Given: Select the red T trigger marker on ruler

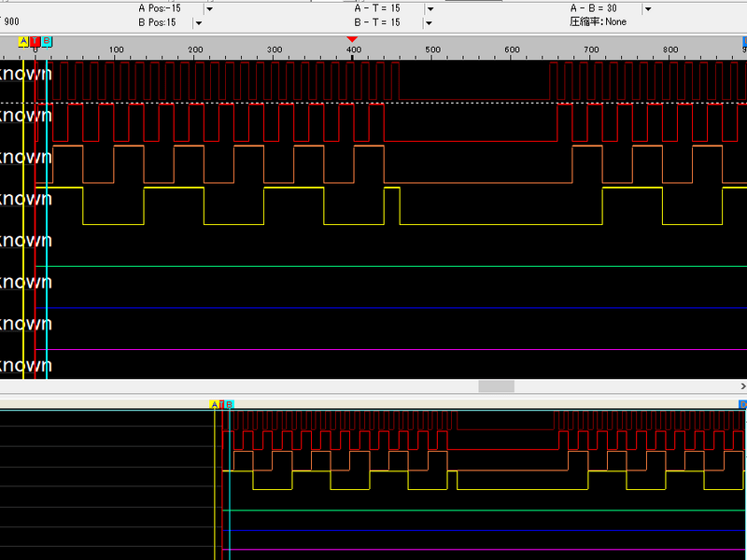Looking at the screenshot, I should [35, 42].
